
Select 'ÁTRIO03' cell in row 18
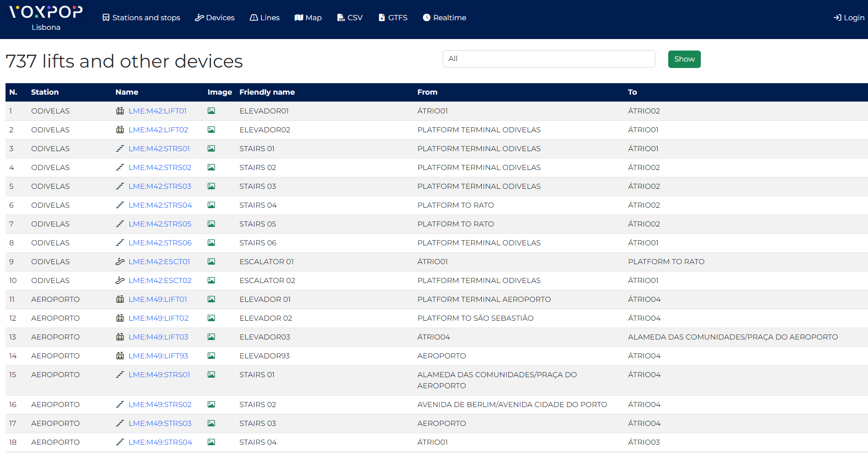[x=644, y=442]
